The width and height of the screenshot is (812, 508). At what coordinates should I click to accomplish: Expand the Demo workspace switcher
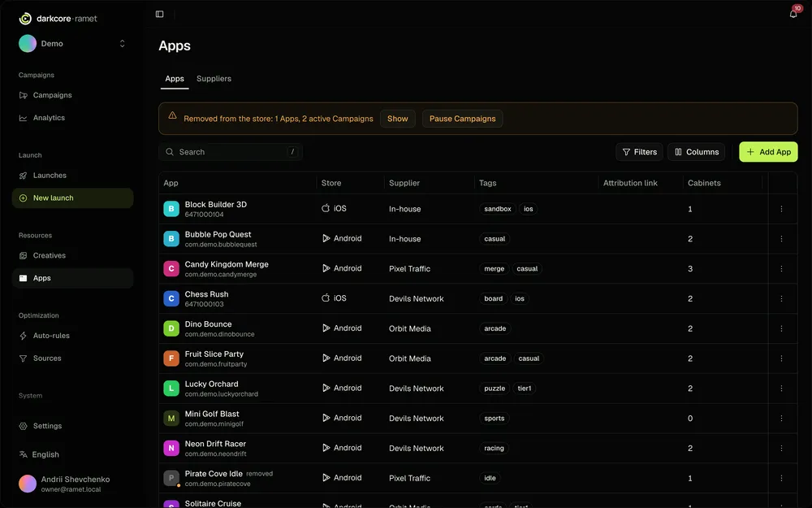pos(123,44)
